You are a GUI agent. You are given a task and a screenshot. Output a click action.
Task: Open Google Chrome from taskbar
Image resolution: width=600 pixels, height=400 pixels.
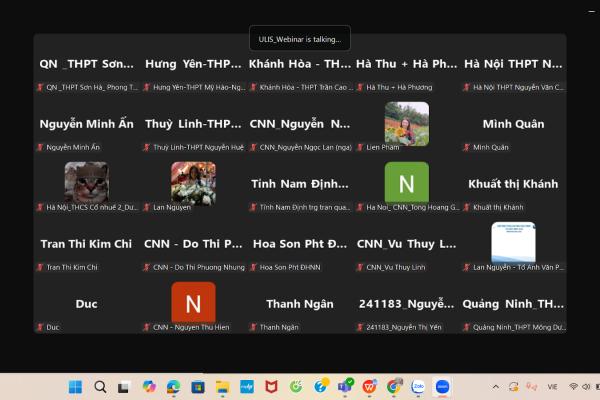click(x=394, y=387)
